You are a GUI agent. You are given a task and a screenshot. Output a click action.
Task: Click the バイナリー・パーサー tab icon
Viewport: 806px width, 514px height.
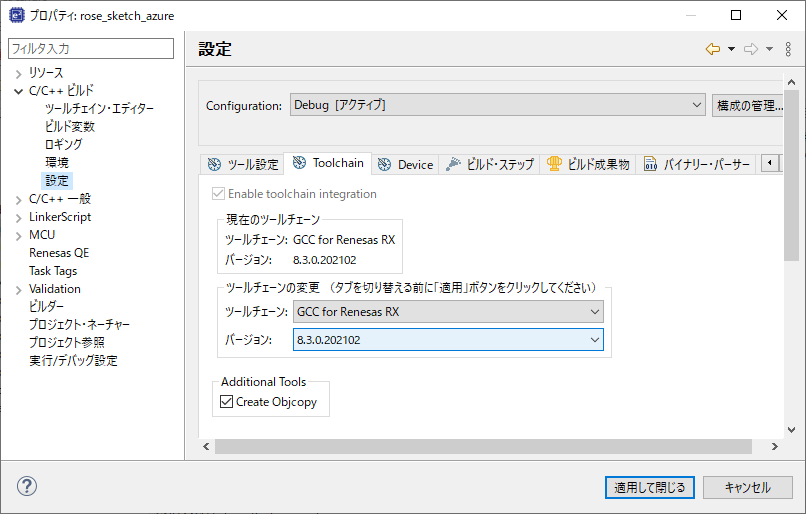point(650,164)
